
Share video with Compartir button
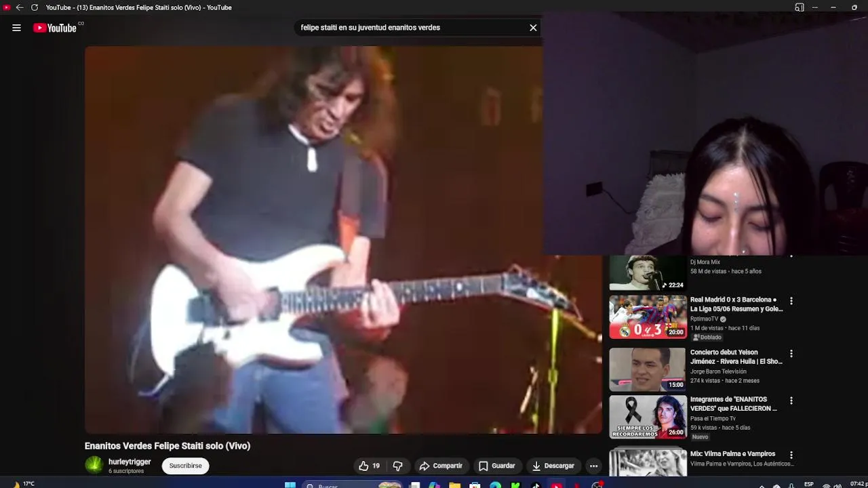pyautogui.click(x=441, y=466)
